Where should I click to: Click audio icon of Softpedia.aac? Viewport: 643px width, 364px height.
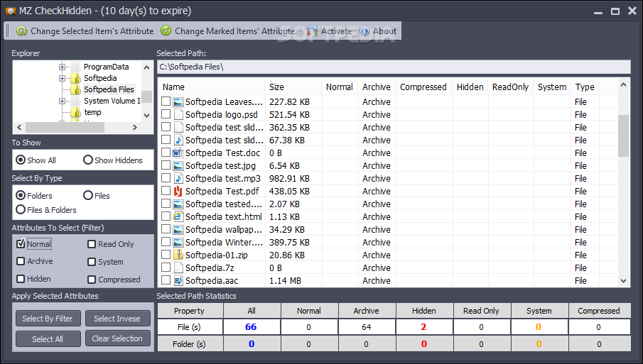178,280
